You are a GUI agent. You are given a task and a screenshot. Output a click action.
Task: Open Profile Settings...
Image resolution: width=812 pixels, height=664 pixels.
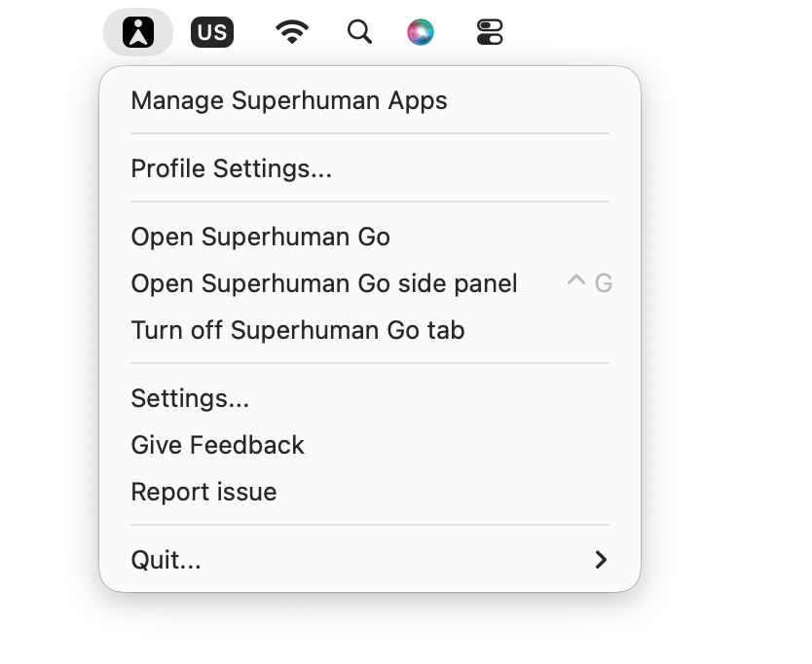pos(370,168)
